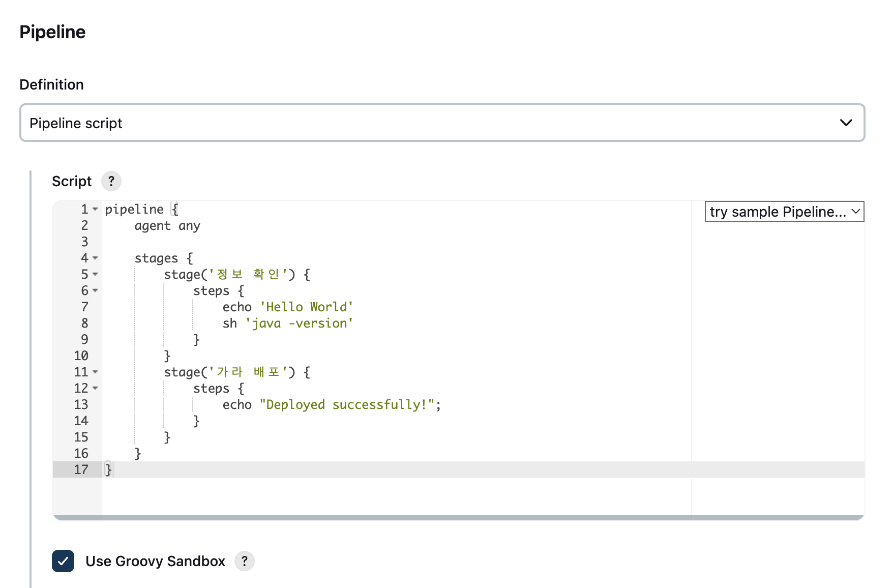Click the 'Definition' label
Image resolution: width=893 pixels, height=588 pixels.
coord(51,84)
